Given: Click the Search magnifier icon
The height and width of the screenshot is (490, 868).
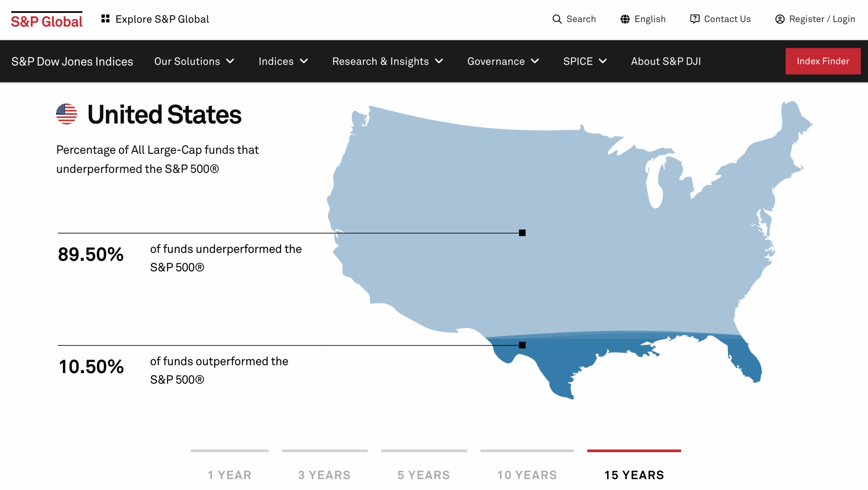Looking at the screenshot, I should [x=557, y=19].
